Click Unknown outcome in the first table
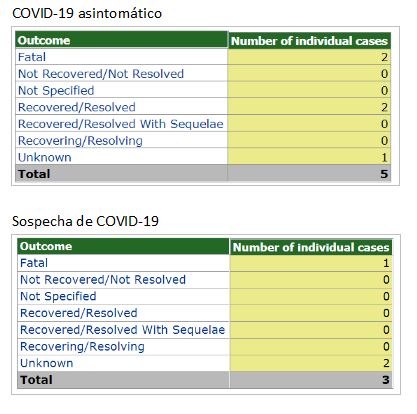Image resolution: width=417 pixels, height=414 pixels. [x=45, y=157]
